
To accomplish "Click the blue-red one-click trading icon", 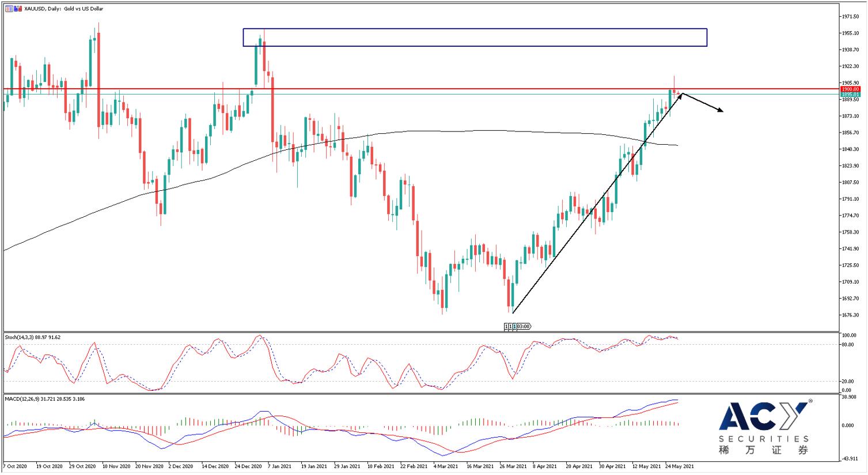I will [x=18, y=9].
